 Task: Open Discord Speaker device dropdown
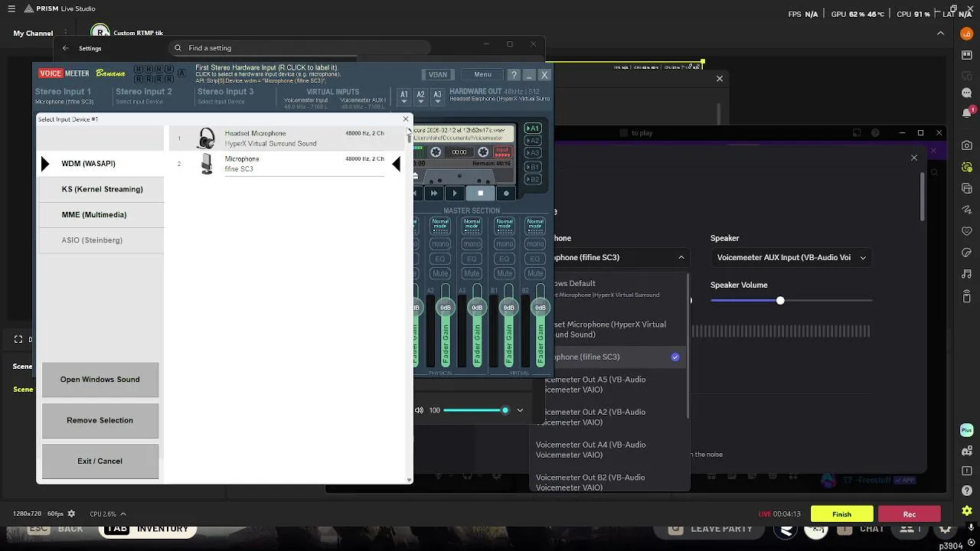pyautogui.click(x=791, y=258)
